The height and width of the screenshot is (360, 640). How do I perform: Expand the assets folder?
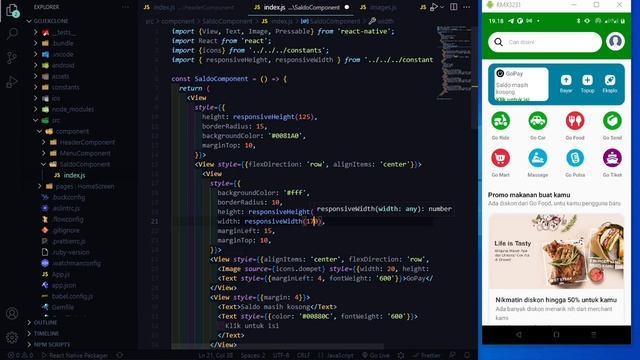[60, 76]
